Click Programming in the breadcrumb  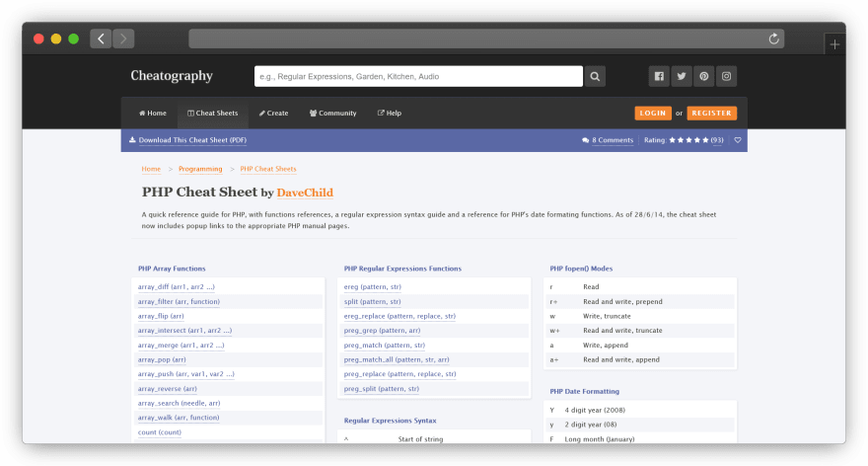click(x=200, y=169)
